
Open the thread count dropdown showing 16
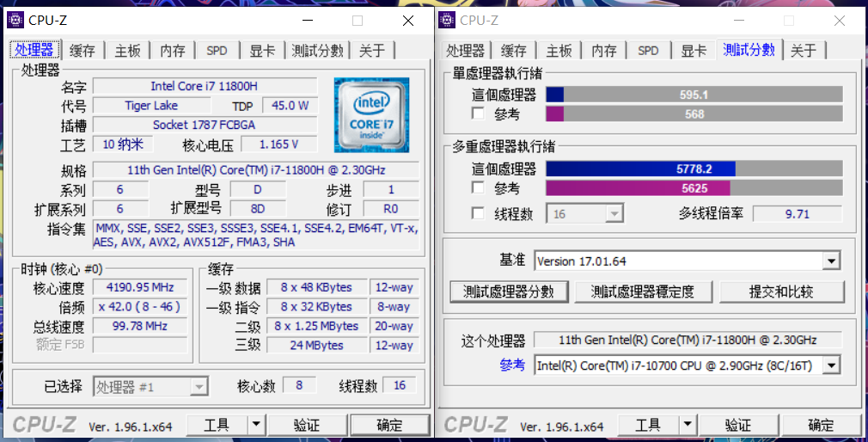pyautogui.click(x=585, y=214)
